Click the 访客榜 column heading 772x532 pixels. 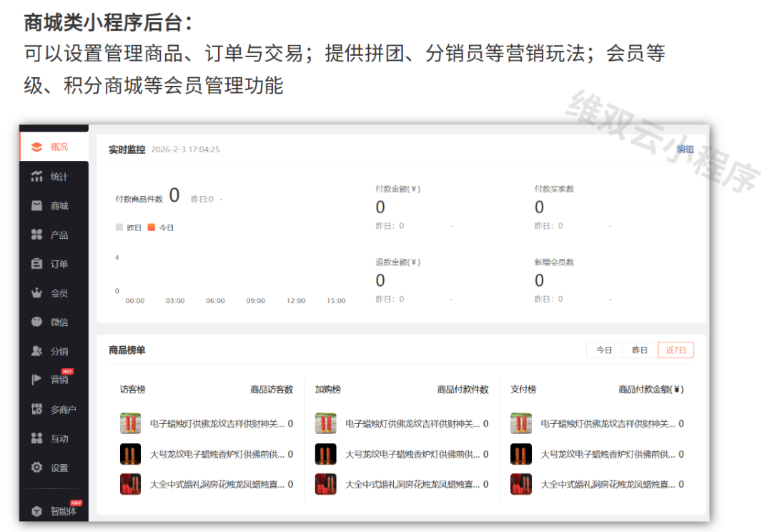coord(132,389)
